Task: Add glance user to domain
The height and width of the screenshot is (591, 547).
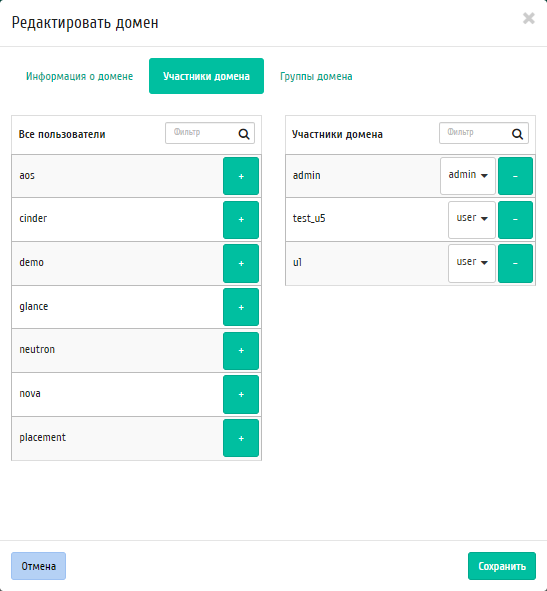Action: (x=241, y=307)
